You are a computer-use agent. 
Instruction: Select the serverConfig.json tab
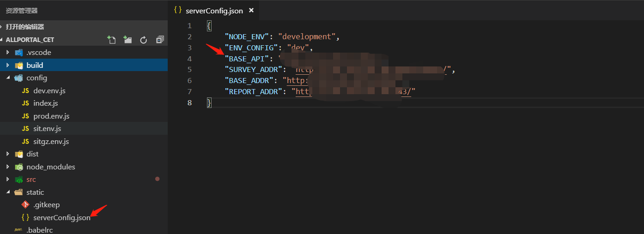[x=214, y=10]
